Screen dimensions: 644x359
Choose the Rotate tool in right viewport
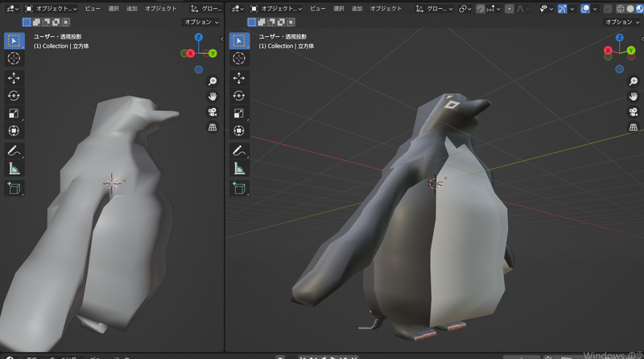[x=239, y=96]
